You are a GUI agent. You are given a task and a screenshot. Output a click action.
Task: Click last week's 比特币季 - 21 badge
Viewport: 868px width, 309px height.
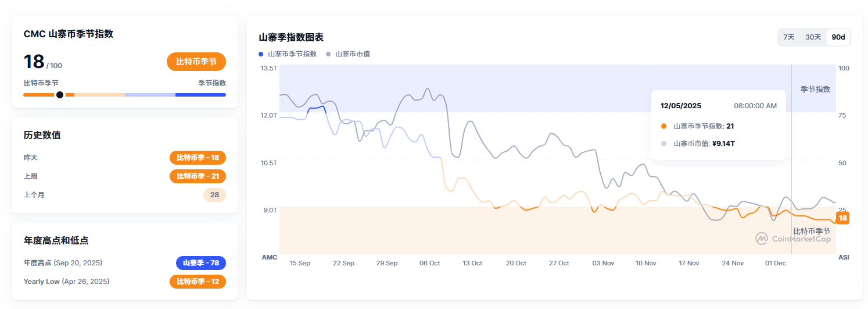point(198,176)
